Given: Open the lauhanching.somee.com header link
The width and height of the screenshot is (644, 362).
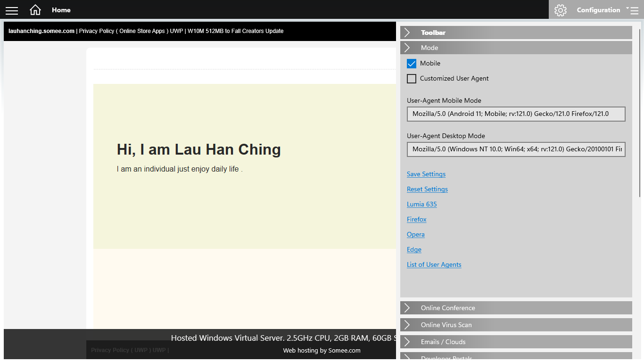Looking at the screenshot, I should 41,31.
